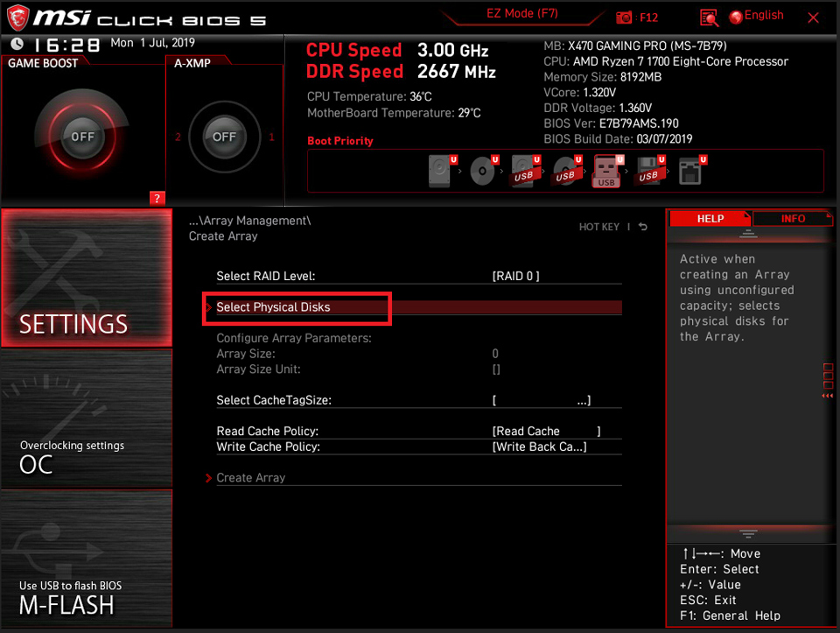Select the network boot device icon
Viewport: 840px width, 633px height.
tap(692, 171)
